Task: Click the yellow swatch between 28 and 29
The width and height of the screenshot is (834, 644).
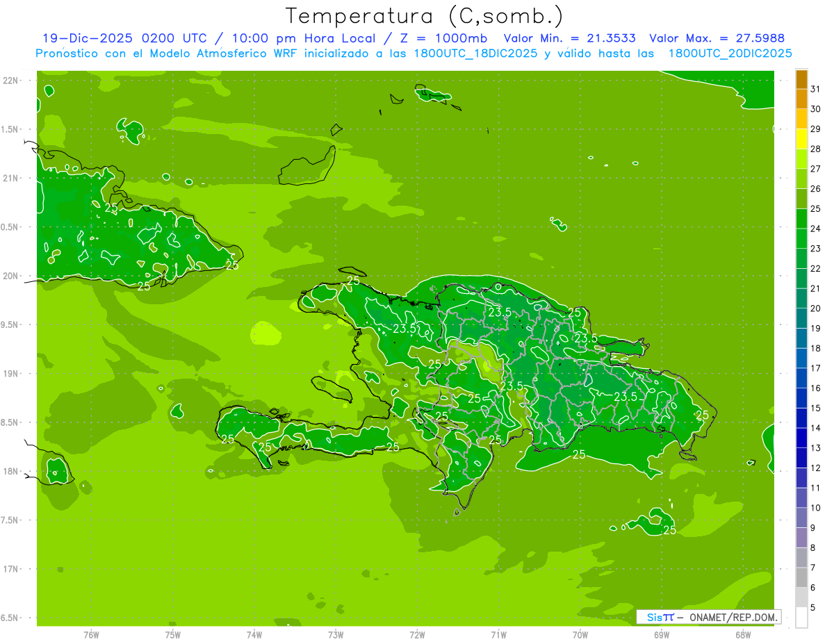Action: tap(801, 139)
